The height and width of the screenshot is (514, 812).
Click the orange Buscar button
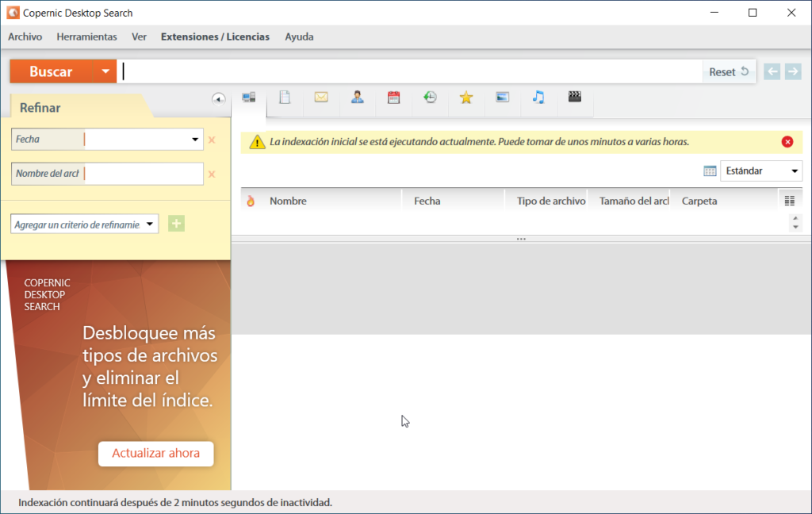[x=52, y=71]
